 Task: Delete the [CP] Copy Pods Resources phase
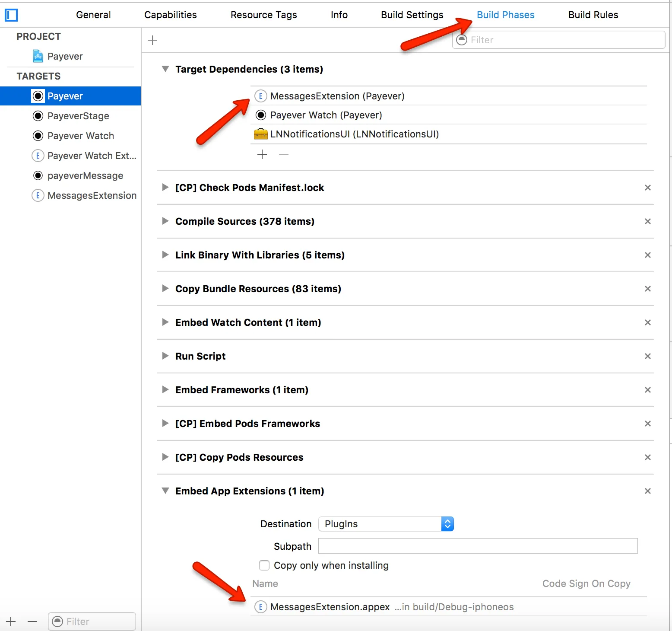(x=648, y=457)
